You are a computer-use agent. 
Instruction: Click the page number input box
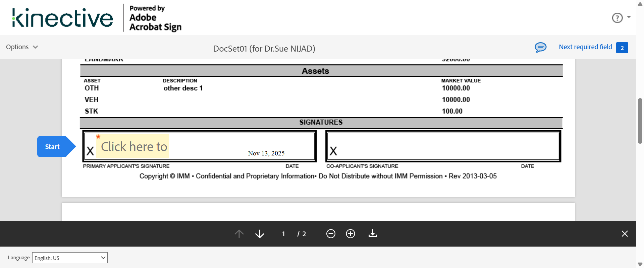click(x=283, y=234)
